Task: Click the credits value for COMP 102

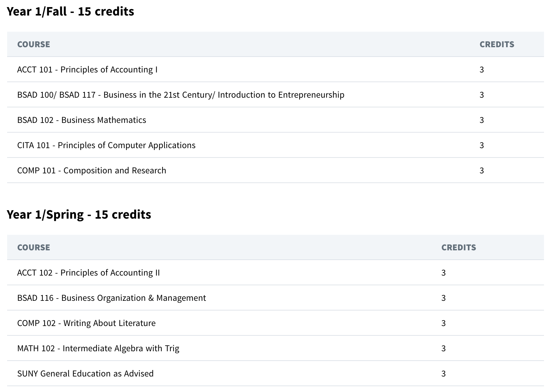Action: tap(443, 323)
